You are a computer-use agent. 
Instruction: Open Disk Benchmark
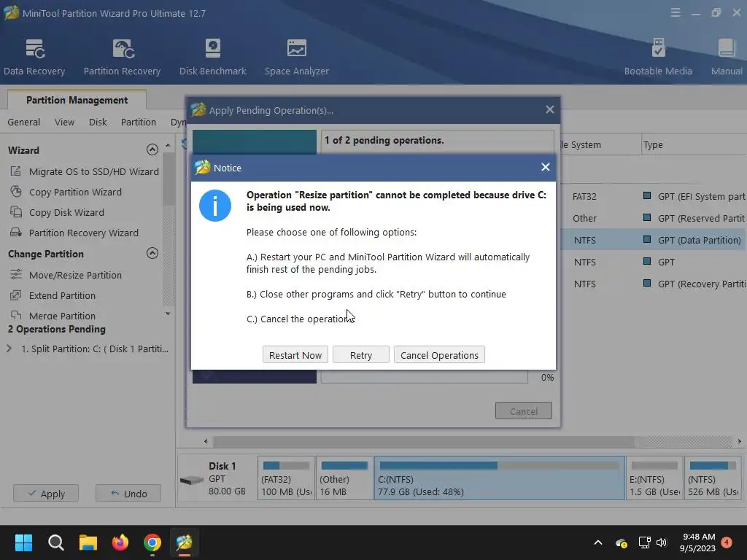pos(212,57)
